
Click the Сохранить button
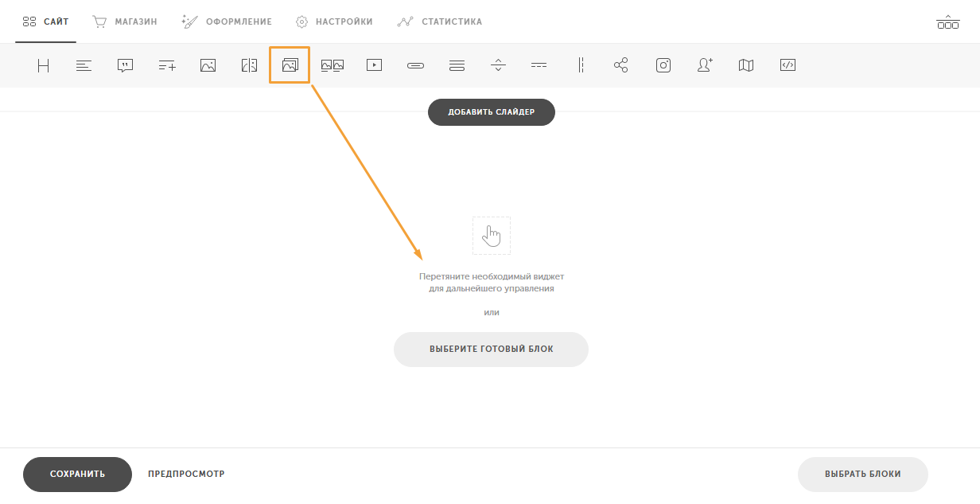click(x=77, y=474)
